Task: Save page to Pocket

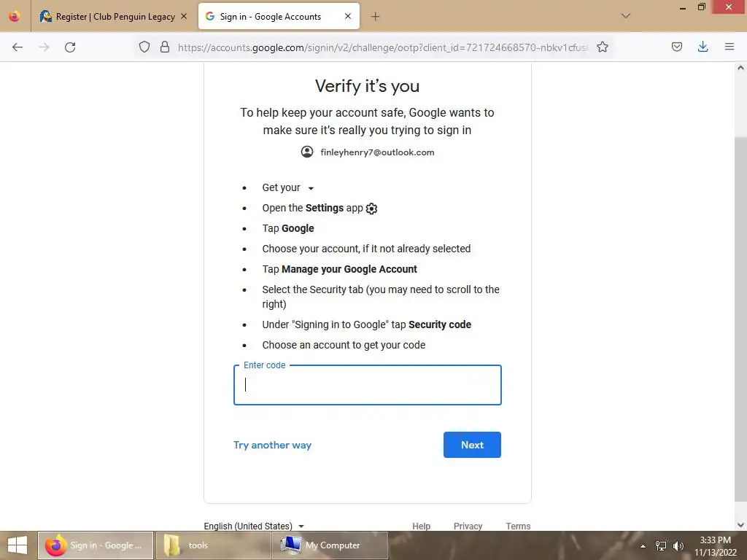Action: tap(676, 47)
